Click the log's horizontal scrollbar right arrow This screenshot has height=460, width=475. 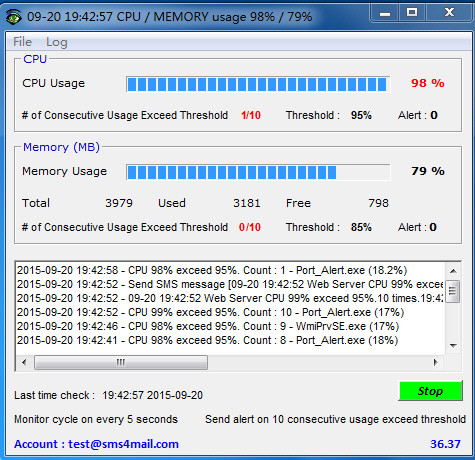point(435,362)
